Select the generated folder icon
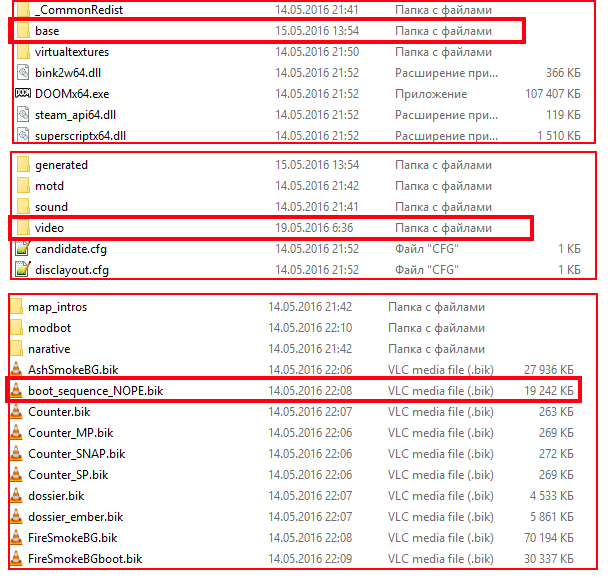Viewport: 613px width, 581px height. (23, 165)
